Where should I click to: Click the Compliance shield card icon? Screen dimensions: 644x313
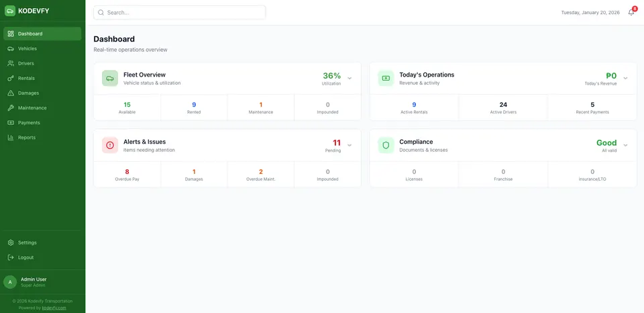click(386, 145)
